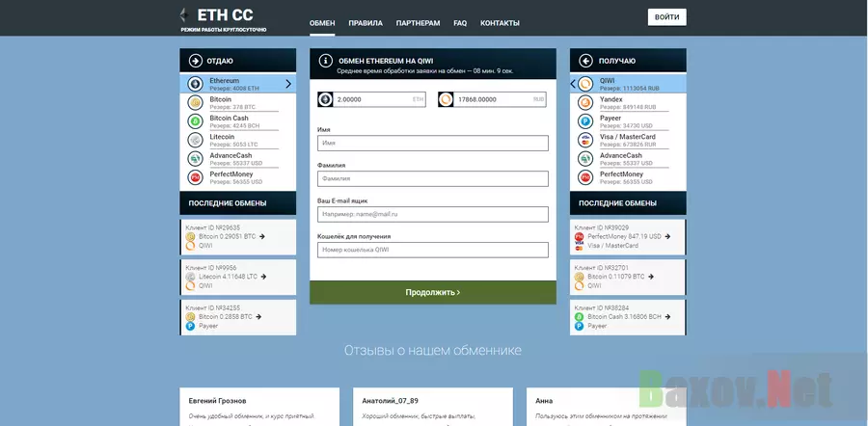Pick the PerfectMoney icon in the ПОЛУЧАЮ list
Viewport: 868px width, 426px height.
click(x=585, y=177)
